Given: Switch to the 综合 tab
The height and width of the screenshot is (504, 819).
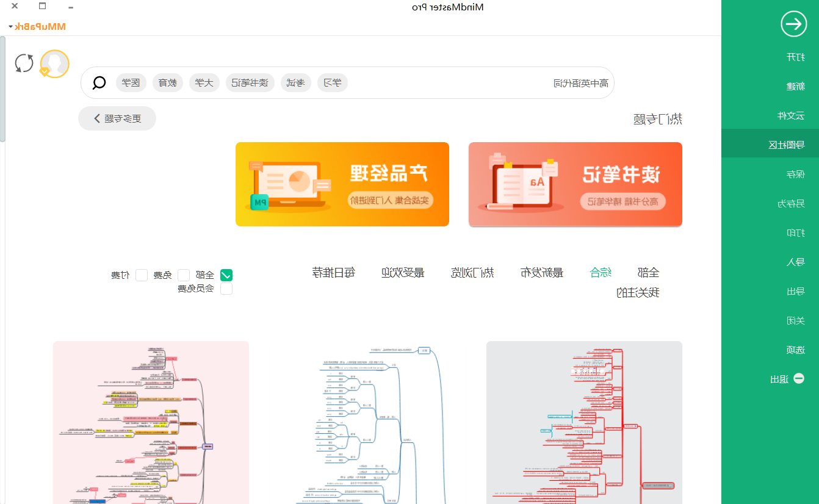Looking at the screenshot, I should [x=601, y=272].
